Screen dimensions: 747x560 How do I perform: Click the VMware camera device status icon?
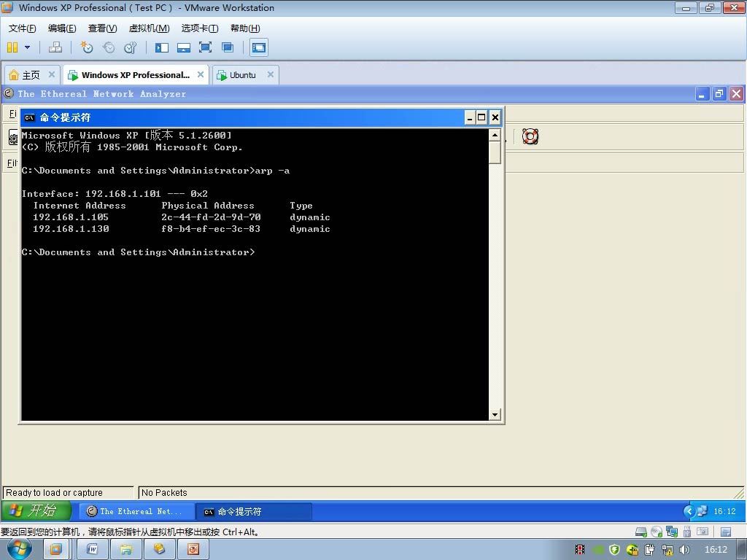[703, 532]
